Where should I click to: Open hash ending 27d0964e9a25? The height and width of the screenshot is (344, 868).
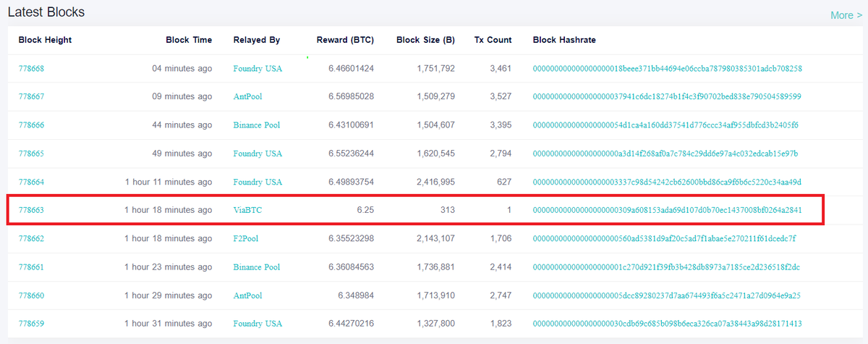tap(667, 295)
